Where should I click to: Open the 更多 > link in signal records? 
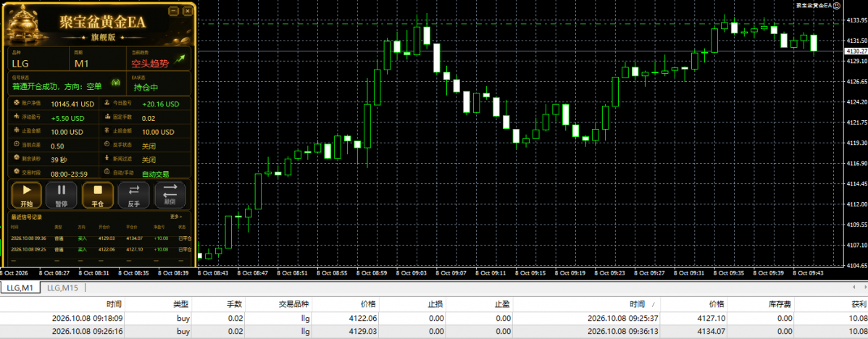[x=177, y=217]
